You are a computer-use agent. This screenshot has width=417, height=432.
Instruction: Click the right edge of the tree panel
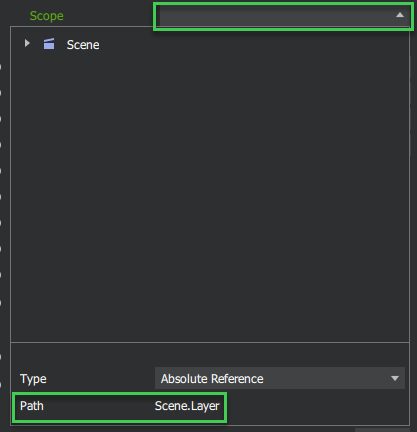click(409, 183)
